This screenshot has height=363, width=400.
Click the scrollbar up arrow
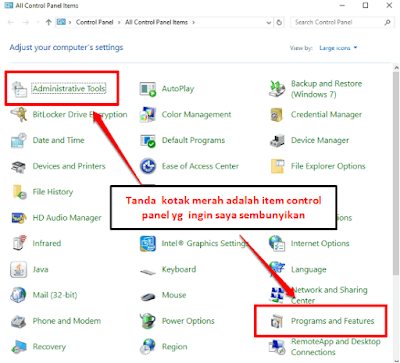[x=396, y=68]
